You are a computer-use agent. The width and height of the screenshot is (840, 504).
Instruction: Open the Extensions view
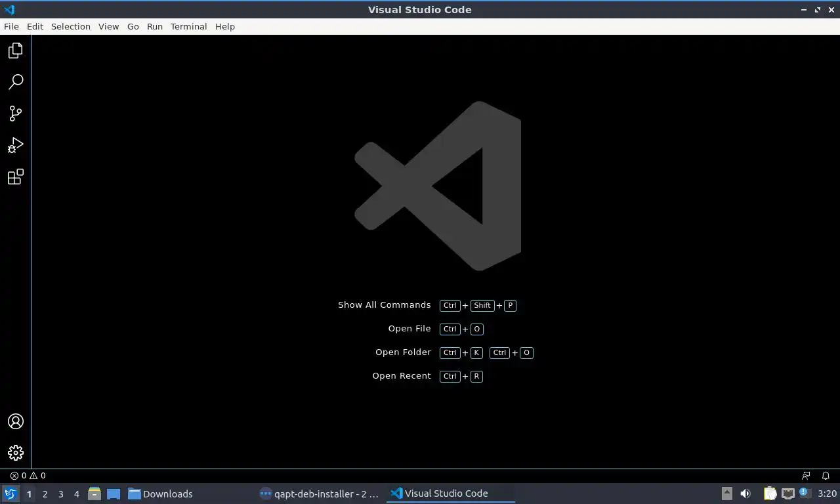[x=16, y=177]
